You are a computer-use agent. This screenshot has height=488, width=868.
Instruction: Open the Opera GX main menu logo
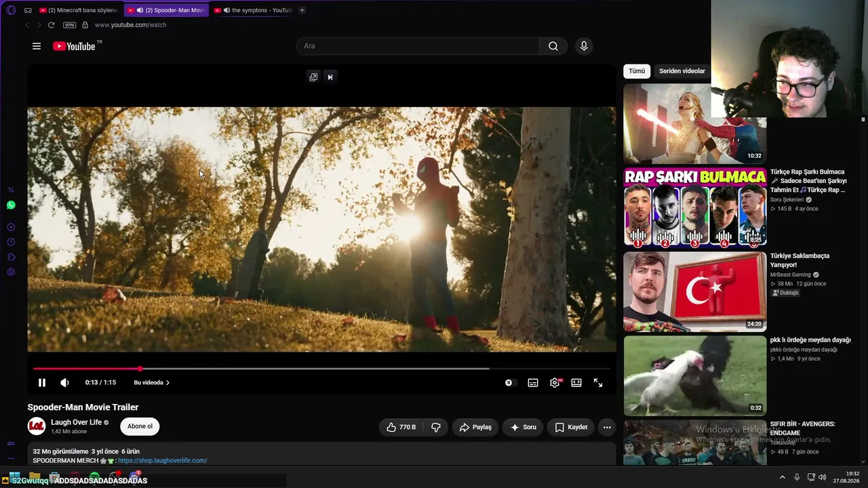[x=11, y=10]
